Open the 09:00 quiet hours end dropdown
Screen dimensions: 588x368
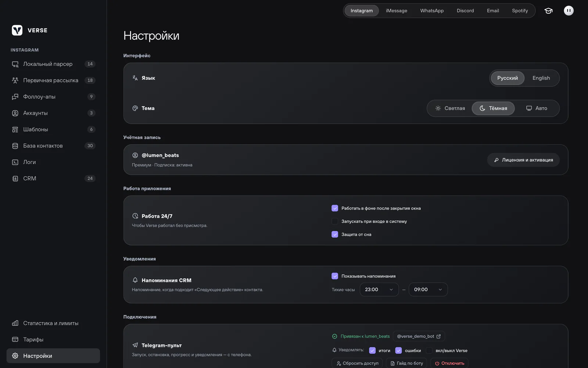coord(428,290)
